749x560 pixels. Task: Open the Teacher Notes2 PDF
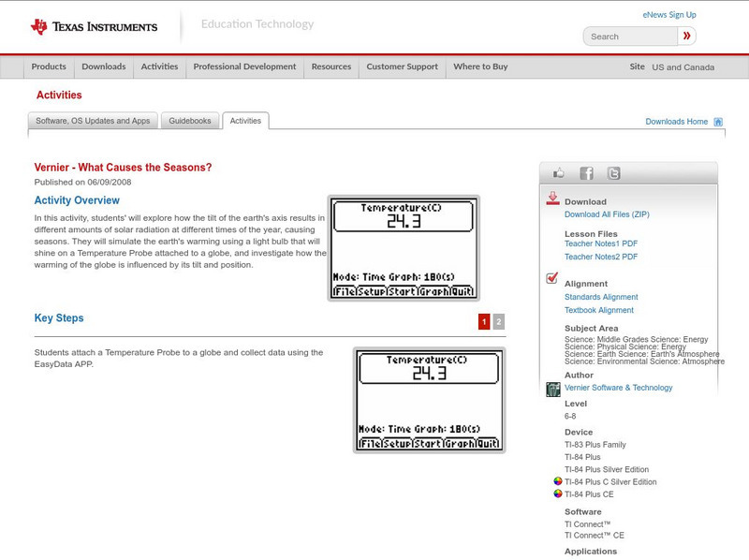(601, 257)
